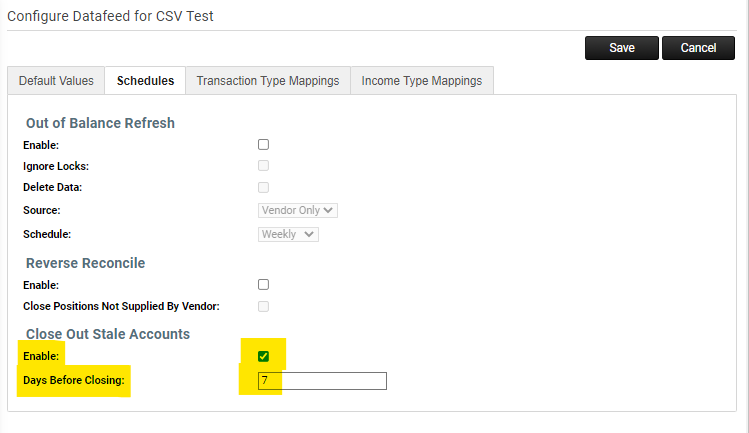Select the Schedules tab
Viewport: 749px width, 433px height.
coord(145,81)
